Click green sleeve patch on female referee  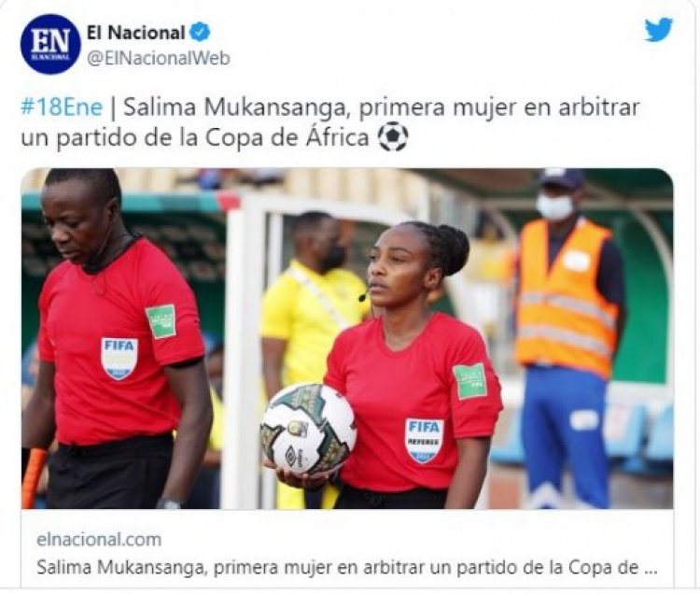[x=470, y=380]
